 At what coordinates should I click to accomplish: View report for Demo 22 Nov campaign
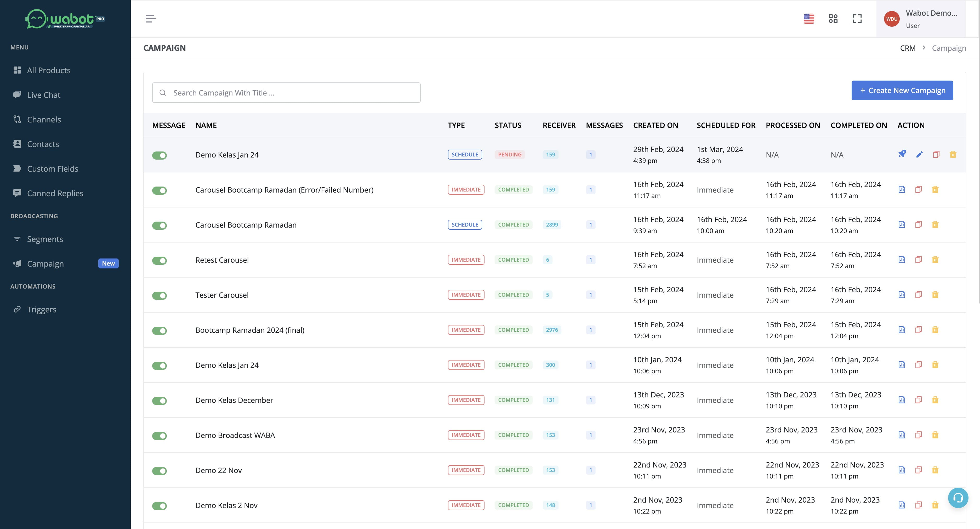pos(902,470)
